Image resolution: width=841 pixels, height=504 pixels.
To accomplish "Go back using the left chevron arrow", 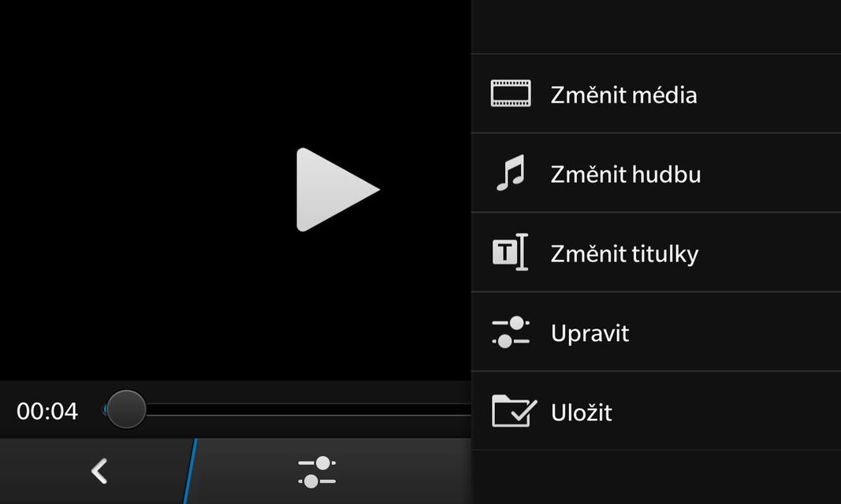I will pos(100,472).
